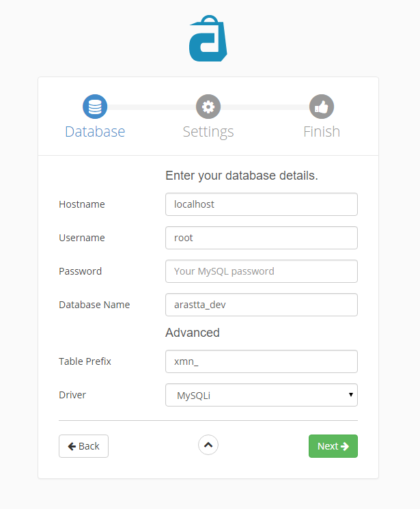Screen dimensions: 420x509
Task: Click the progress bar between Database and Settings
Action: click(152, 107)
